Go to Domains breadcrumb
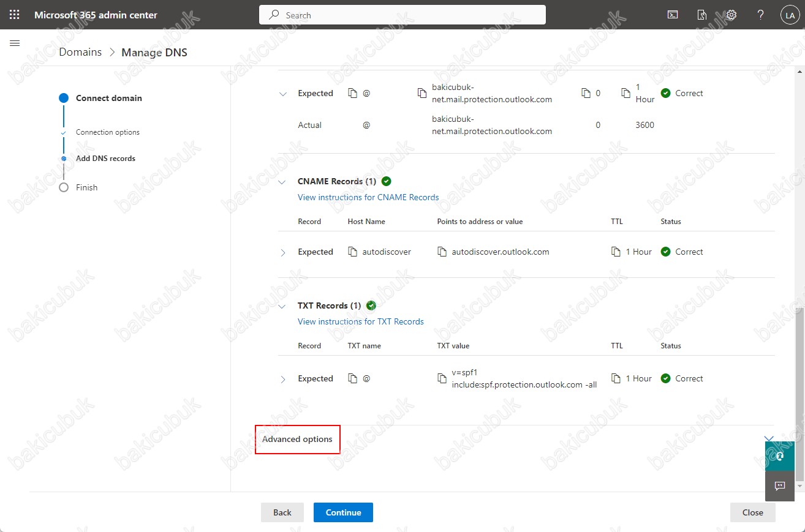The image size is (805, 532). (80, 52)
